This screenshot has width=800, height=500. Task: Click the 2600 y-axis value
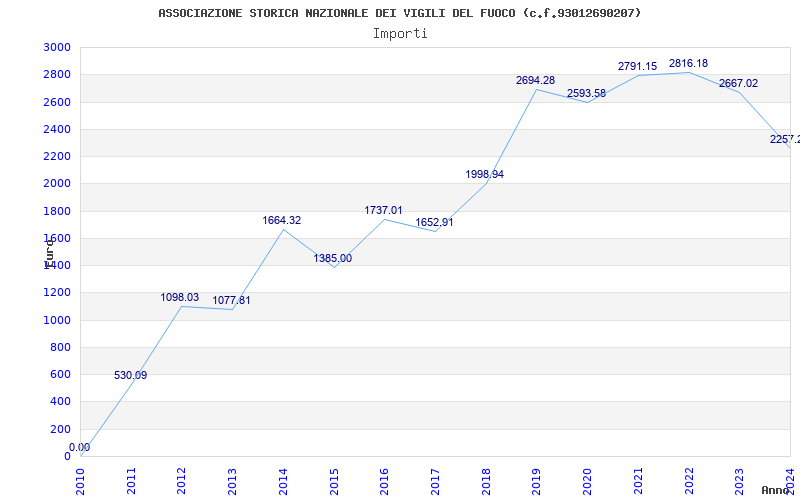57,102
